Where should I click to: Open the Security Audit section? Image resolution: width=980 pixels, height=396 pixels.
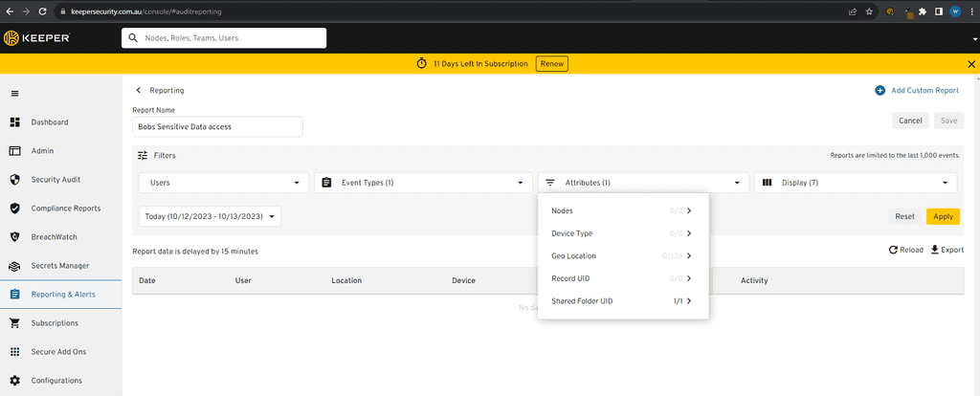click(57, 180)
